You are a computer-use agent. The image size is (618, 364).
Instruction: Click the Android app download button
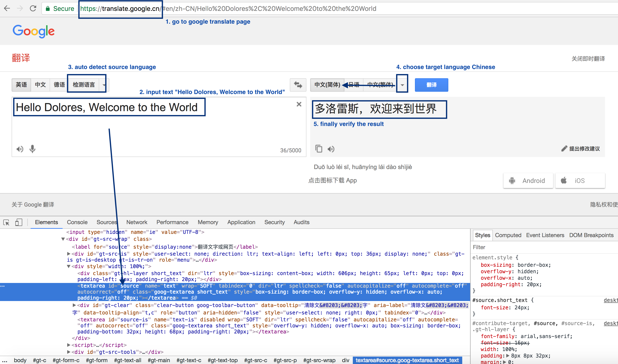[x=528, y=181]
